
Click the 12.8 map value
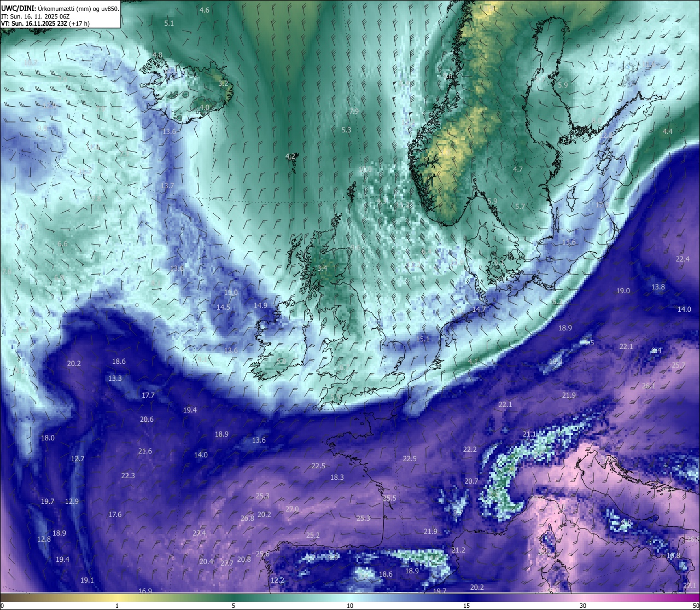pos(44,539)
